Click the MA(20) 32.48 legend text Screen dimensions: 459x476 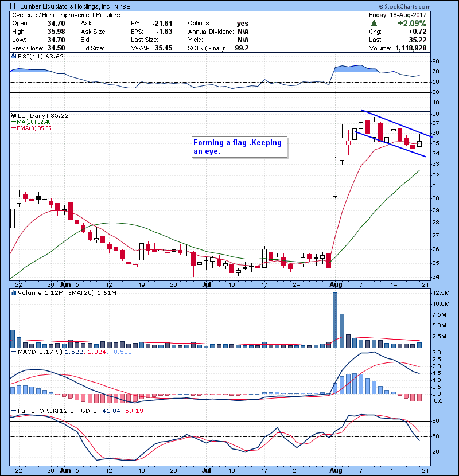(x=34, y=122)
